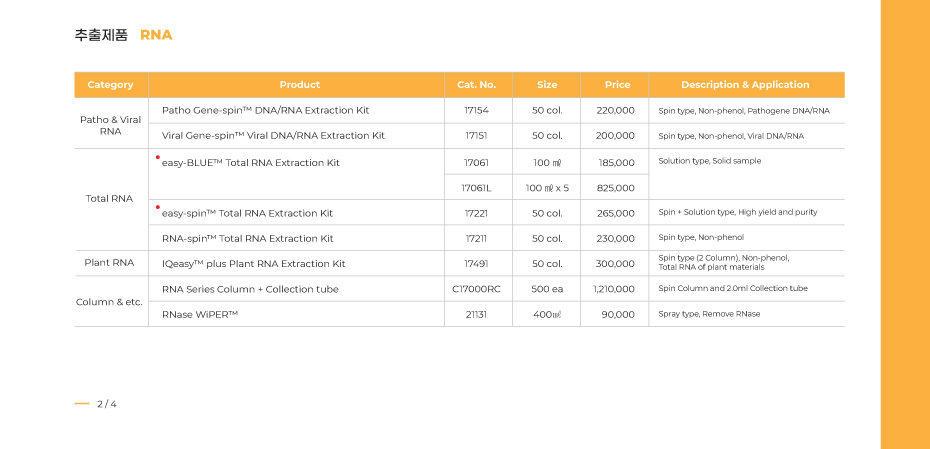Select IQeasy plus Plant RNA Extraction Kit
The width and height of the screenshot is (930, 449).
coord(253,263)
